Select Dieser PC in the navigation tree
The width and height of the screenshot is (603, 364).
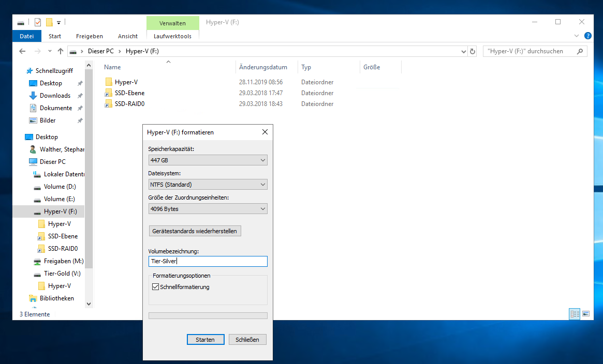pos(53,162)
